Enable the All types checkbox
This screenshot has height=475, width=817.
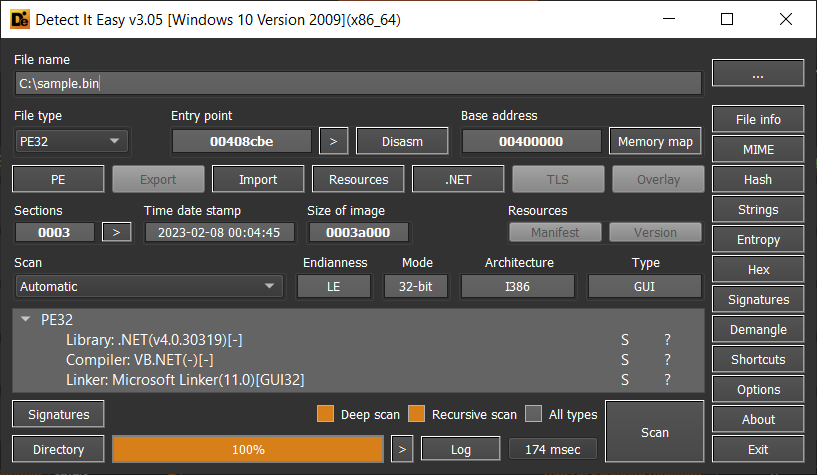(x=533, y=414)
